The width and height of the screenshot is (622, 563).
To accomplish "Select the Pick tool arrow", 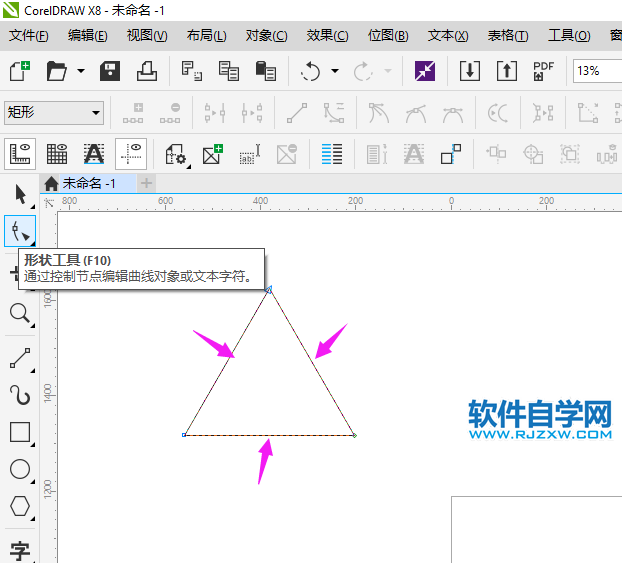I will (x=19, y=193).
